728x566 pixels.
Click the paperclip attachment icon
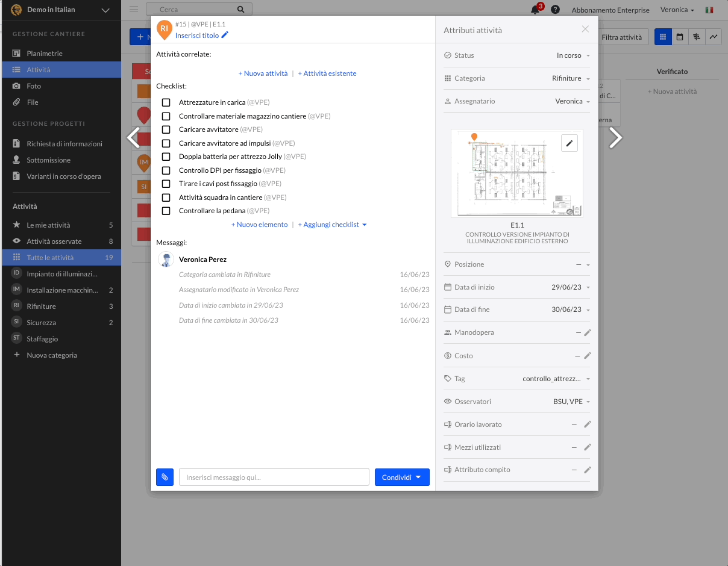[x=165, y=477]
